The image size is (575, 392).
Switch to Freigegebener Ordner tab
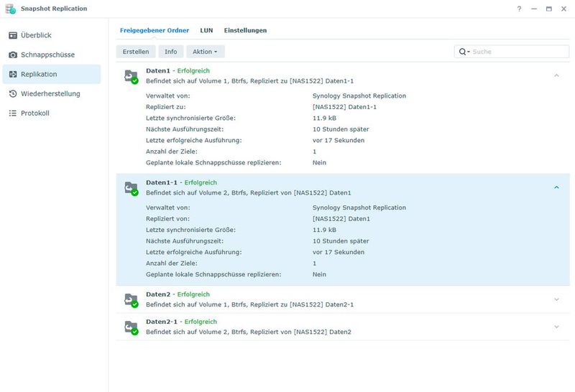[x=155, y=30]
